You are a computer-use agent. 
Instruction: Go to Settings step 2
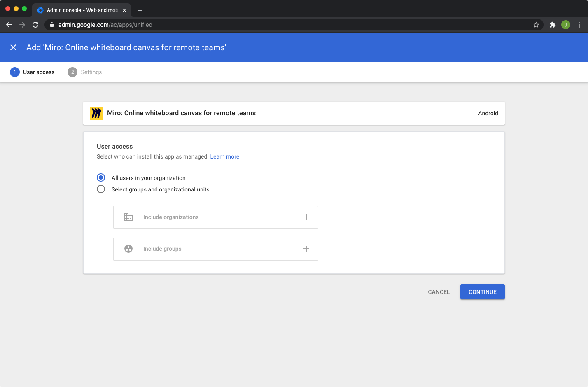(85, 72)
